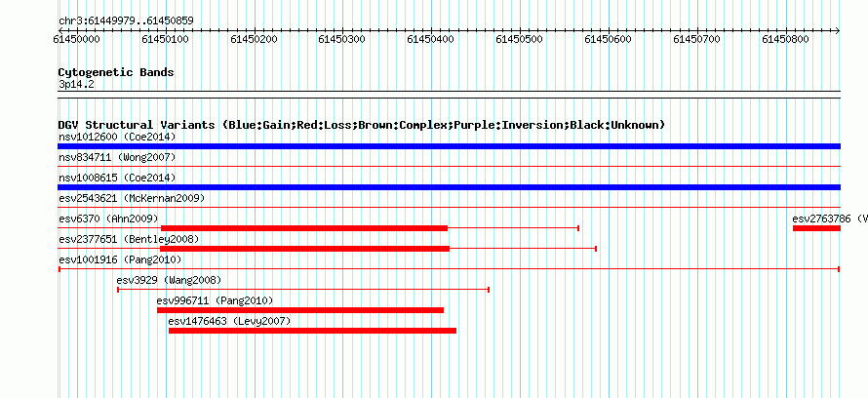Click ruler position 61450100

point(166,39)
